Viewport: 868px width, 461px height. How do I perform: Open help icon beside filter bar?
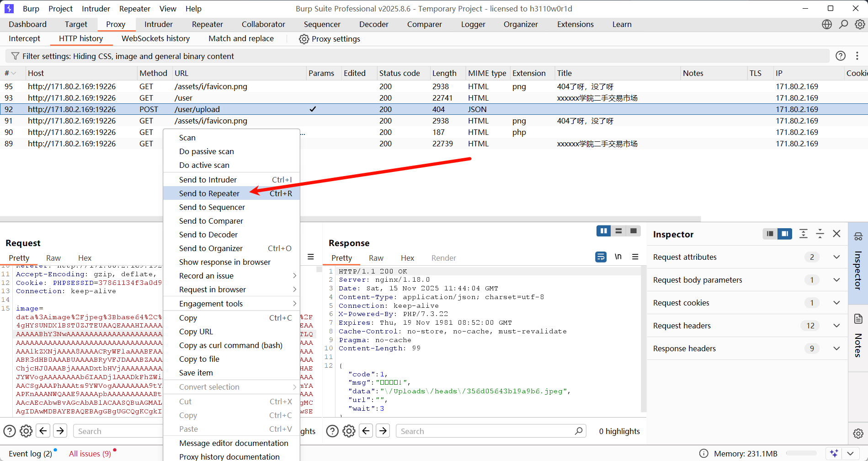(841, 56)
